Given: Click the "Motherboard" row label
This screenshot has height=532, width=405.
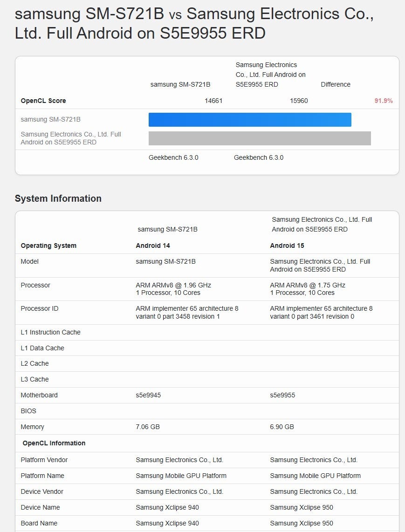Looking at the screenshot, I should (x=39, y=395).
